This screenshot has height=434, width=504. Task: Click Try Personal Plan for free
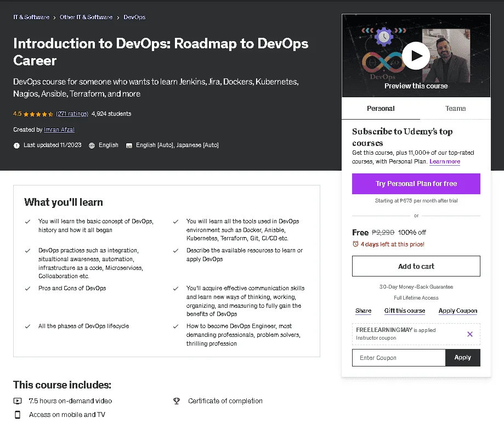coord(416,184)
